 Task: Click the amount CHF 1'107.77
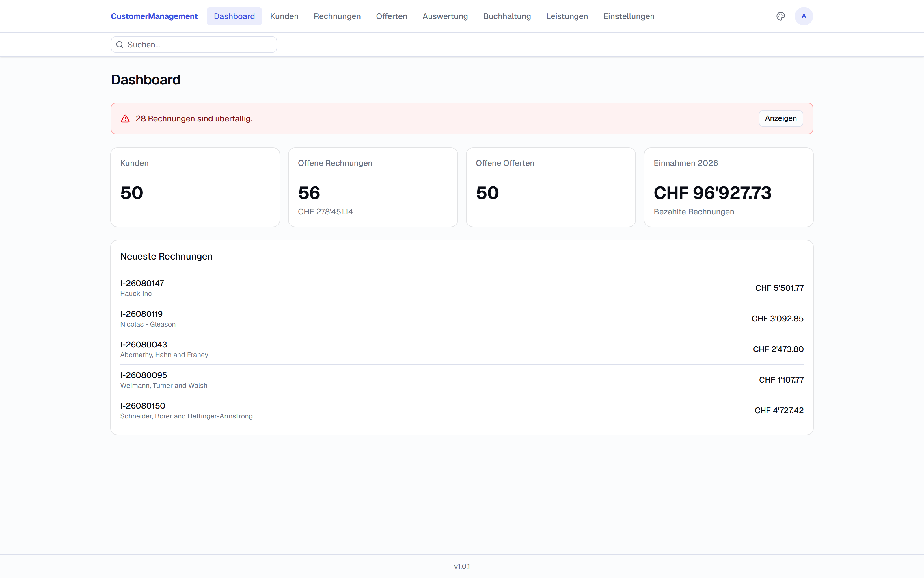tap(781, 379)
